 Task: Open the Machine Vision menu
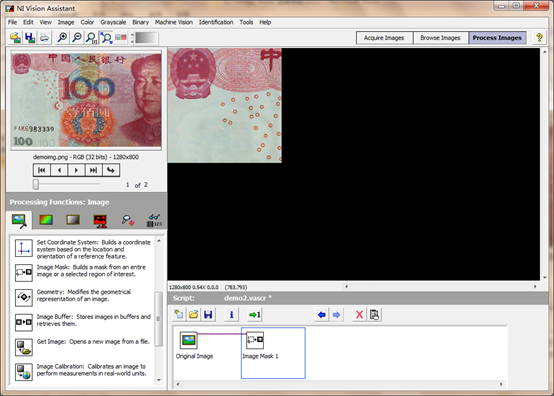pos(174,22)
